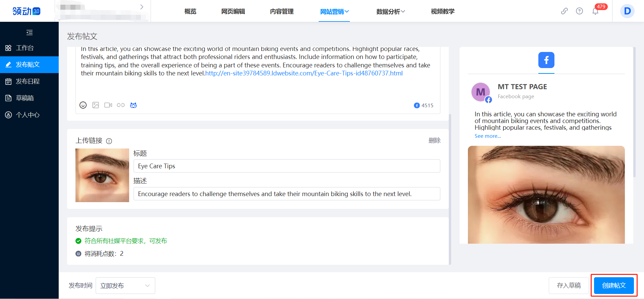Open 发布日程 in the sidebar
The image size is (644, 299).
[28, 81]
